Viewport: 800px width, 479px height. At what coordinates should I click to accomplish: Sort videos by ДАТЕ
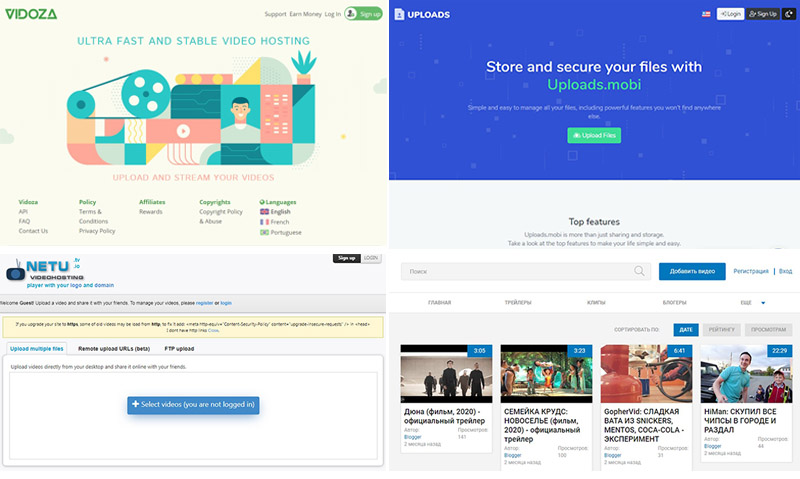pyautogui.click(x=686, y=329)
